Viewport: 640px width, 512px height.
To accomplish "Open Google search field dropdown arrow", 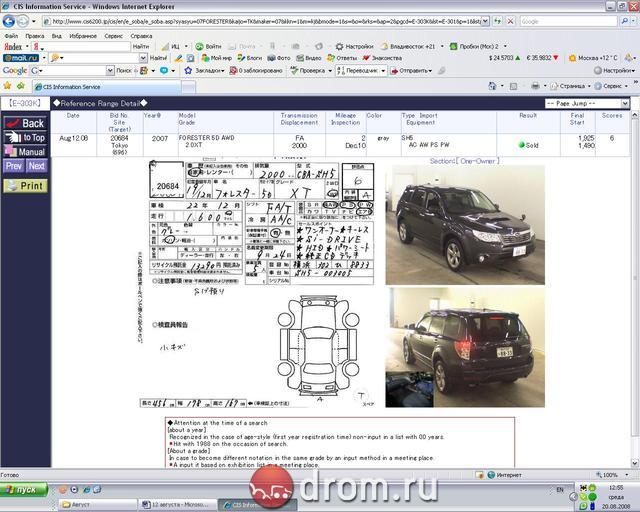I will click(x=110, y=70).
